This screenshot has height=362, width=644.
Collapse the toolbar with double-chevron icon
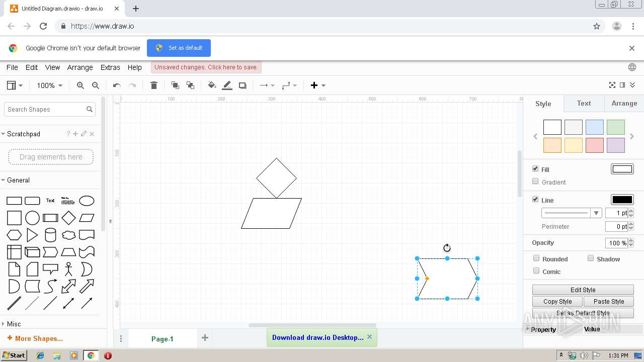(x=632, y=85)
